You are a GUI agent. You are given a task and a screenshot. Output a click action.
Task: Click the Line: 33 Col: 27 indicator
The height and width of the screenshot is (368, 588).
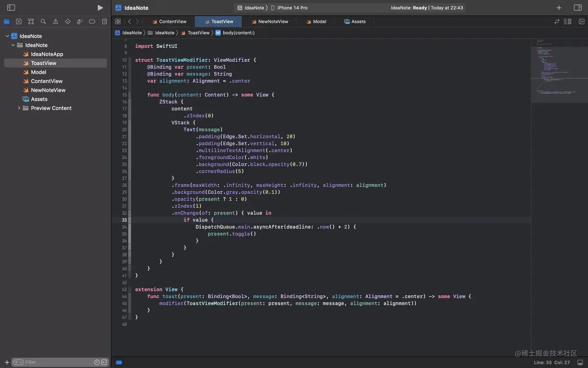click(x=551, y=363)
